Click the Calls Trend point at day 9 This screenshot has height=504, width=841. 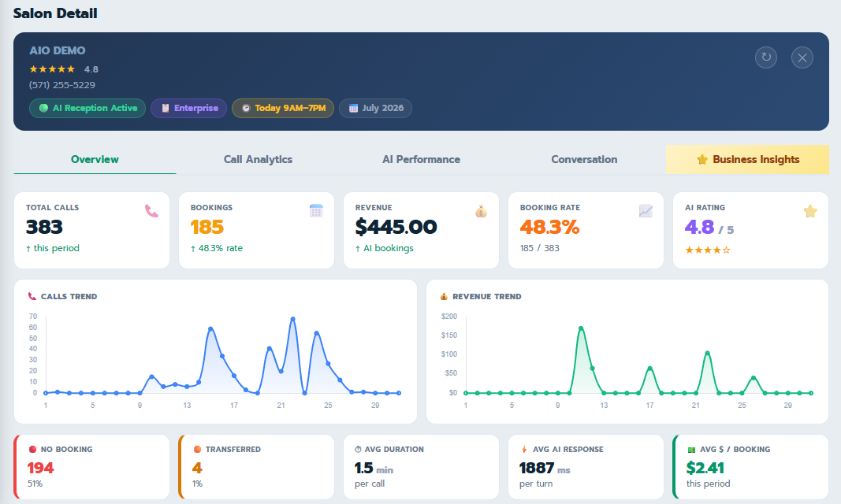[140, 393]
